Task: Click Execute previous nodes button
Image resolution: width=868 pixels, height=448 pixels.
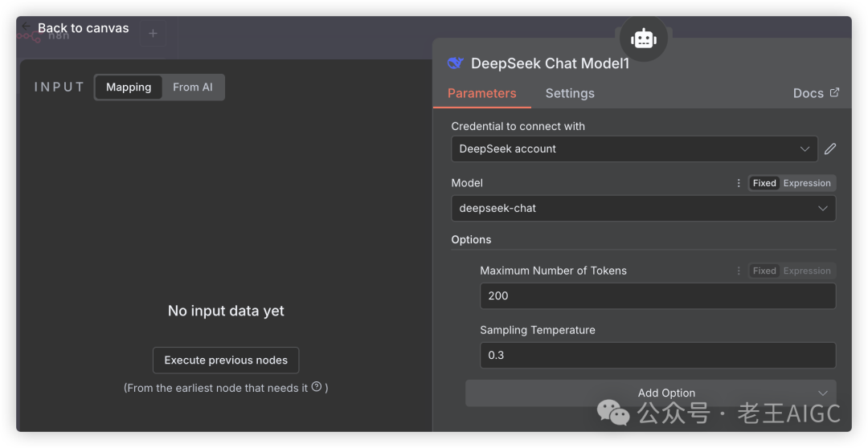Action: point(226,360)
